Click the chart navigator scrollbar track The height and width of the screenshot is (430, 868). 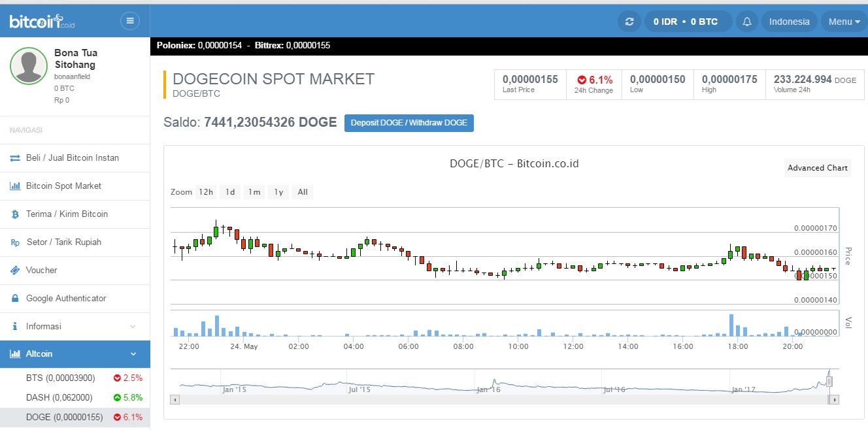point(505,399)
